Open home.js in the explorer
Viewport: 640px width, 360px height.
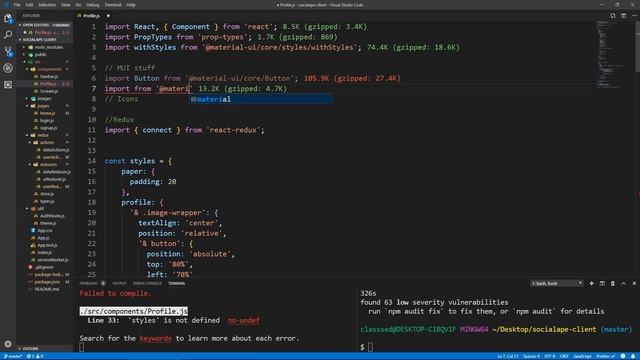tap(47, 113)
